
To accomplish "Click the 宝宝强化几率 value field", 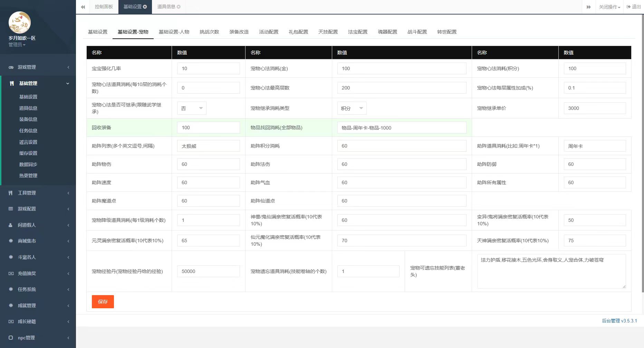I will coord(209,68).
